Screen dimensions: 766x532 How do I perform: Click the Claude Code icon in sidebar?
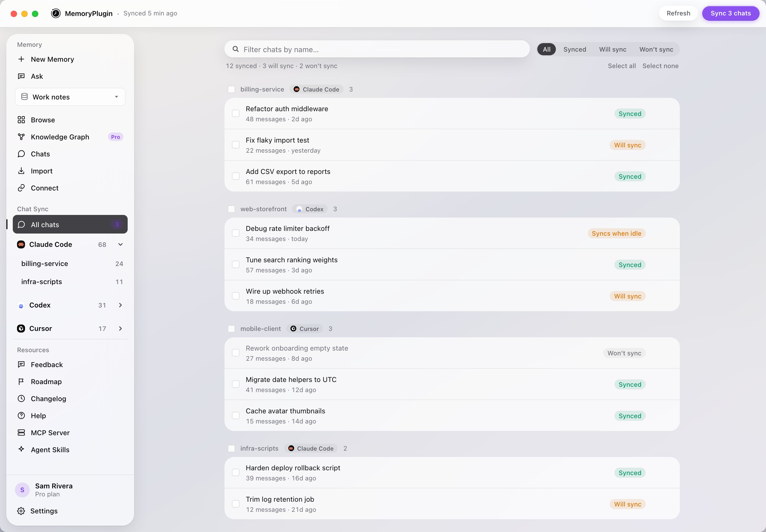tap(21, 244)
